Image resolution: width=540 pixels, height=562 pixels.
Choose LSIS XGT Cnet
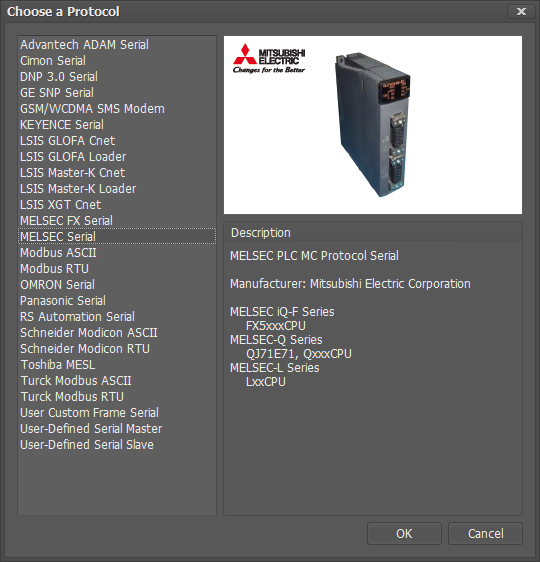117,205
